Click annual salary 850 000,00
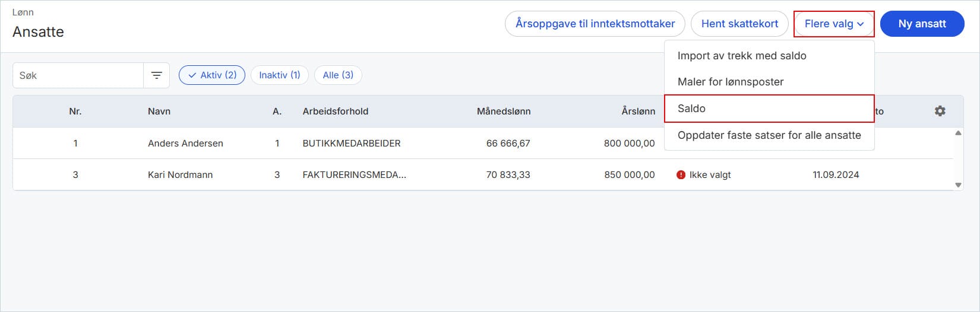This screenshot has width=980, height=312. [630, 175]
